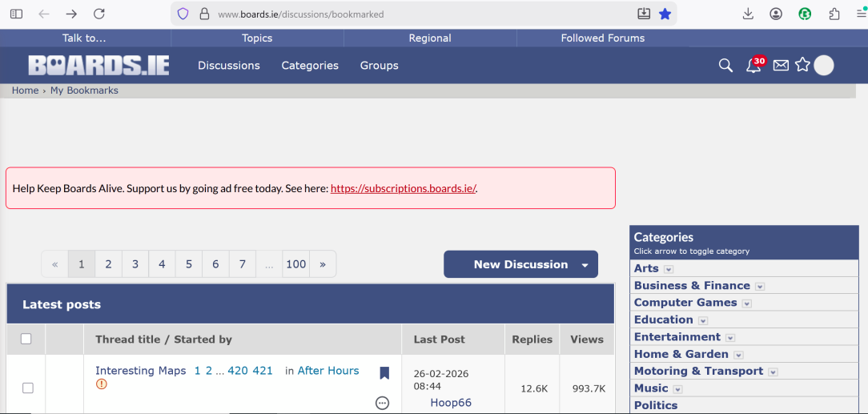
Task: Click the Home breadcrumb link
Action: click(x=26, y=90)
